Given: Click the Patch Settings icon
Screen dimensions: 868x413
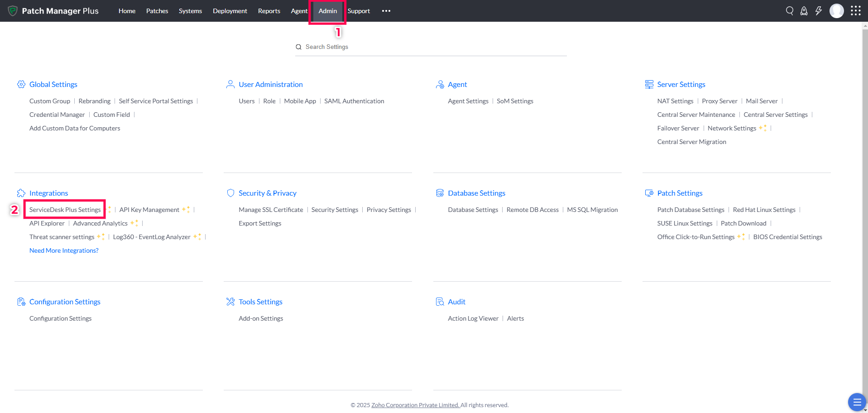Looking at the screenshot, I should pyautogui.click(x=649, y=193).
